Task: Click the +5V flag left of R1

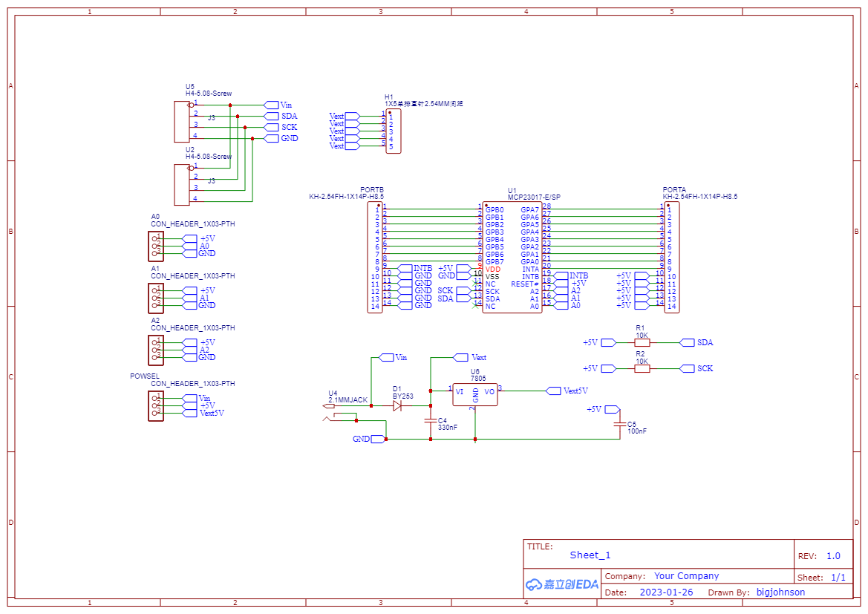Action: (608, 343)
